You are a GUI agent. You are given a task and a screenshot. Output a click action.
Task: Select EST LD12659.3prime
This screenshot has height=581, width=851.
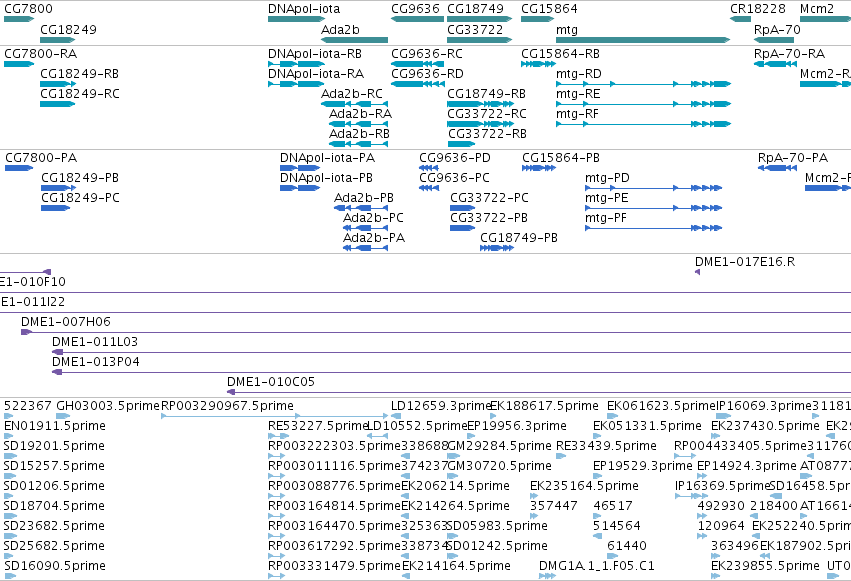tap(396, 416)
